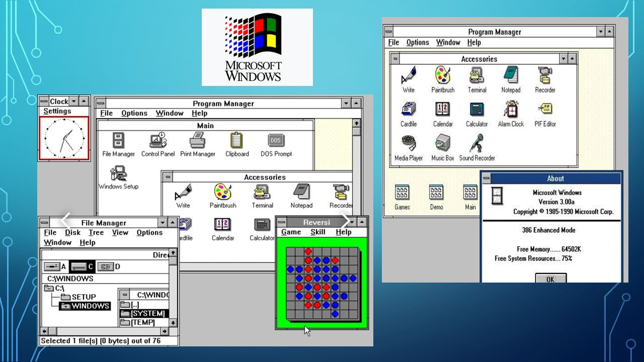644x362 pixels.
Task: Open the Games program group icon
Action: 402,197
